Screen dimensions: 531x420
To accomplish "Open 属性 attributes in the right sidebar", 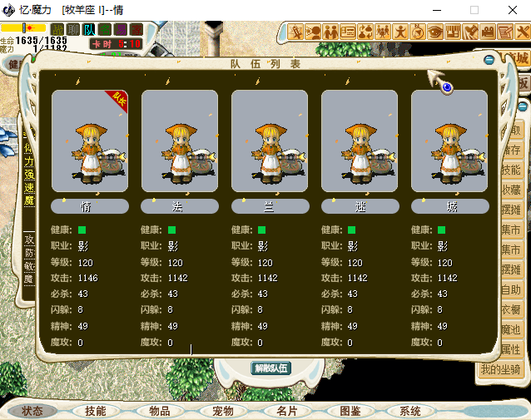I will coord(511,350).
